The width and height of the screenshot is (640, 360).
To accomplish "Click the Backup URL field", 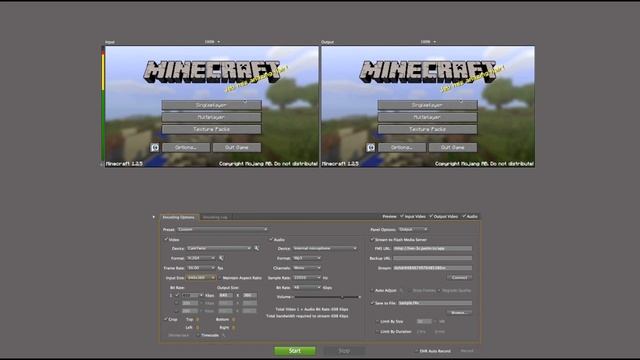I will (x=433, y=258).
